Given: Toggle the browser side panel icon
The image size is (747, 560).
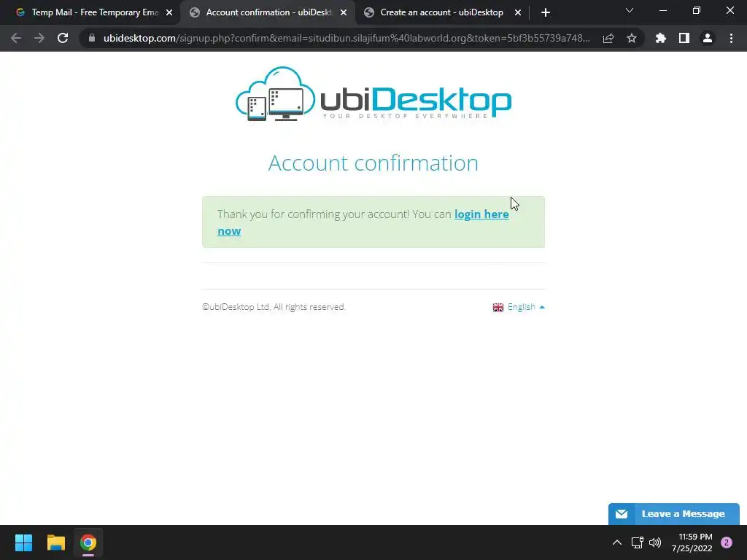Looking at the screenshot, I should (684, 38).
